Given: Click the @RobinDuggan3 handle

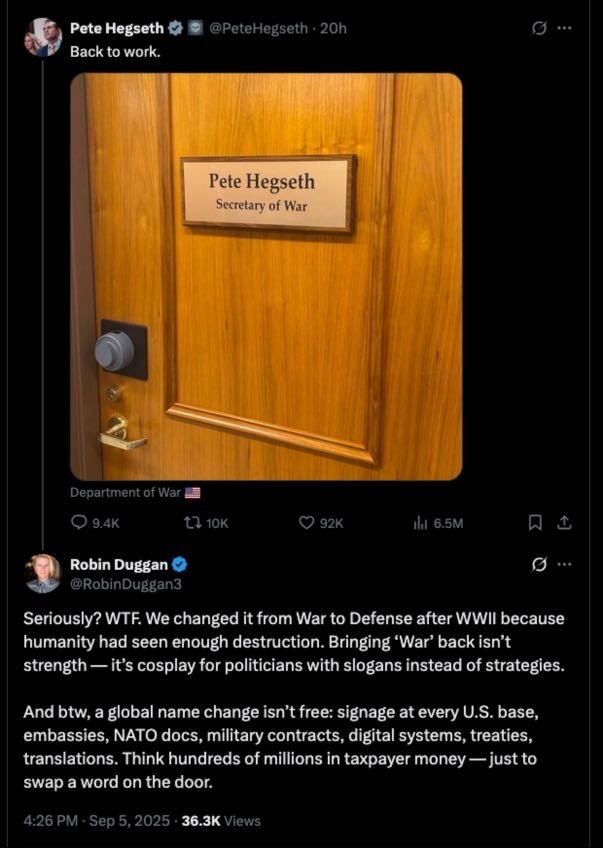Looking at the screenshot, I should pyautogui.click(x=126, y=584).
